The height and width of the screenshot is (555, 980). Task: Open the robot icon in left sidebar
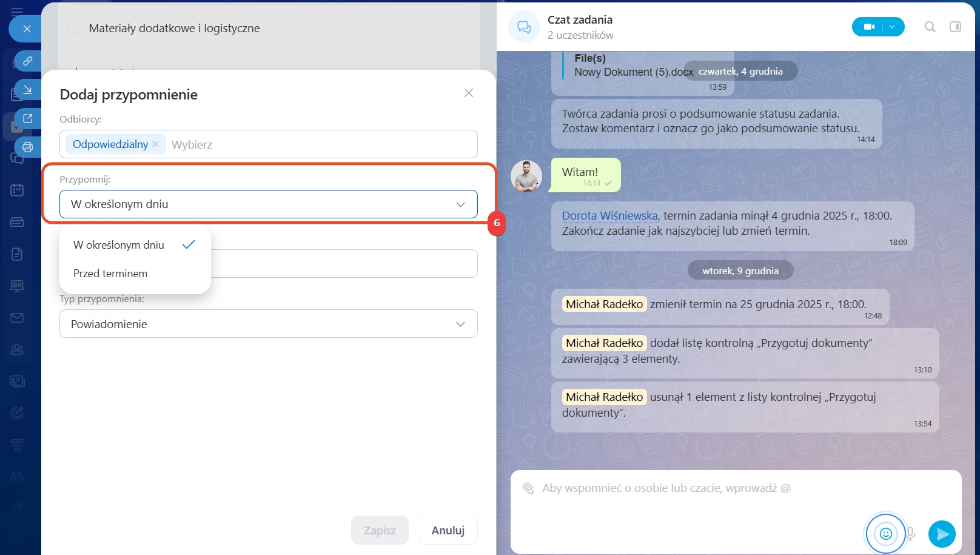pyautogui.click(x=17, y=476)
